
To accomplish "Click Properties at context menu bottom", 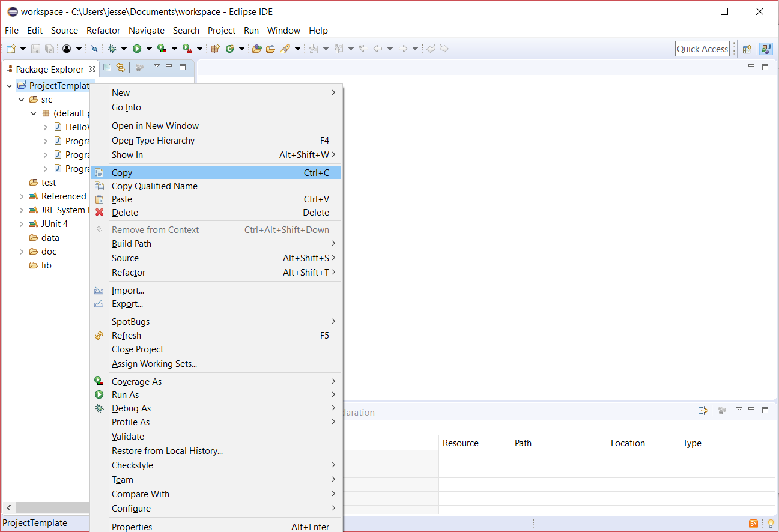I will [x=132, y=527].
